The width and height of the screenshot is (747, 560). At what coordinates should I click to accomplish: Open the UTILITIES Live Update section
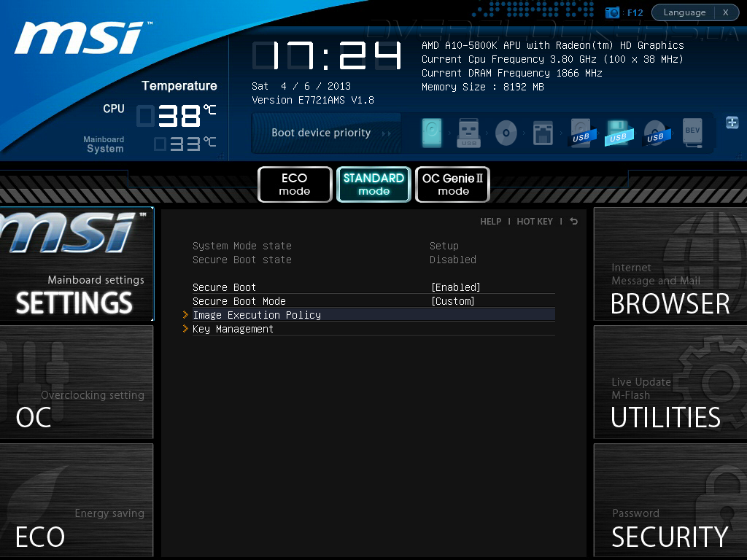670,382
